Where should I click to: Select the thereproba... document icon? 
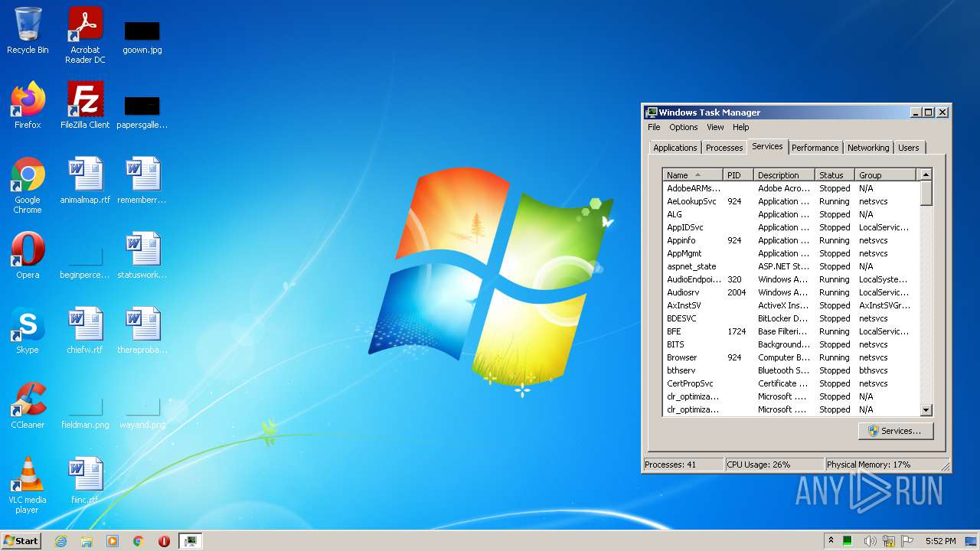pyautogui.click(x=142, y=331)
